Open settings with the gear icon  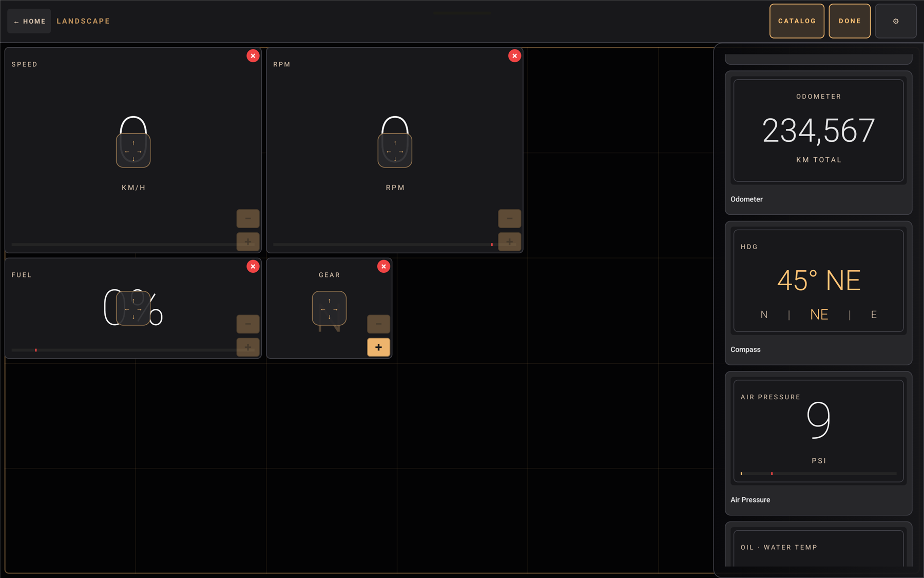click(x=896, y=21)
